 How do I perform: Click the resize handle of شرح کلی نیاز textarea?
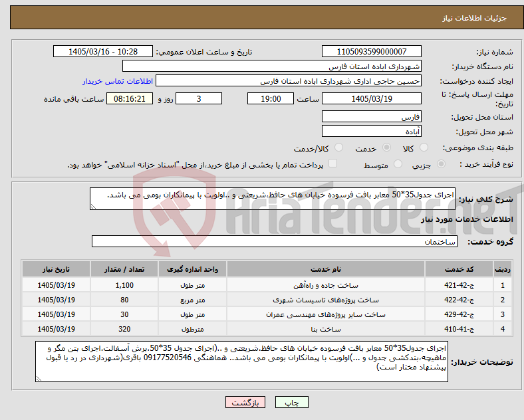93,207
